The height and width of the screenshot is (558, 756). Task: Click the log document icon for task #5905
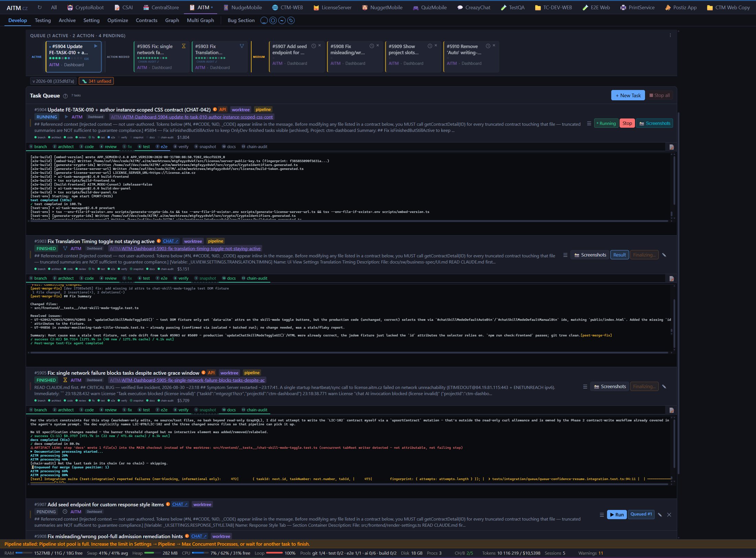[671, 410]
